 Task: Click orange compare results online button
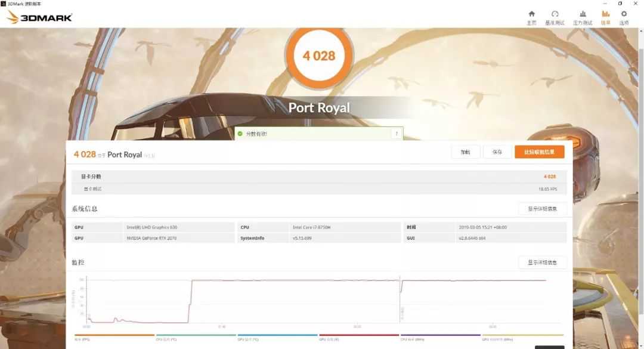[539, 152]
